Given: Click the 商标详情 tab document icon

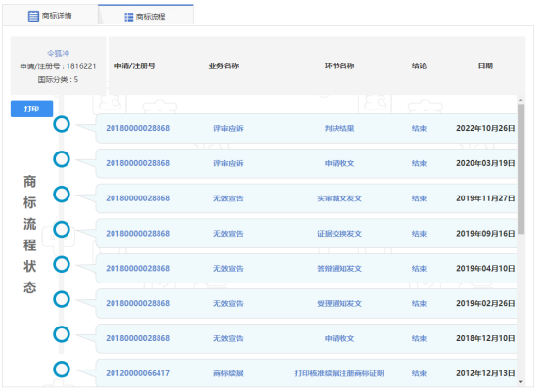Looking at the screenshot, I should coord(33,16).
